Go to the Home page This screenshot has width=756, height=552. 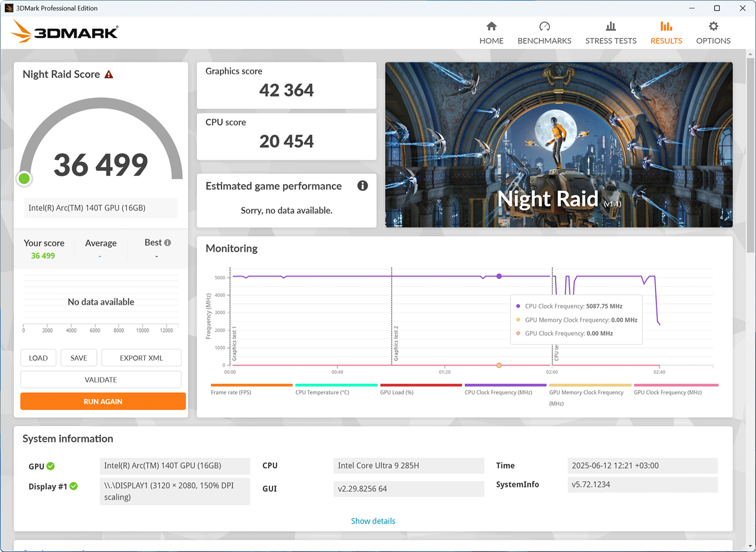(491, 33)
